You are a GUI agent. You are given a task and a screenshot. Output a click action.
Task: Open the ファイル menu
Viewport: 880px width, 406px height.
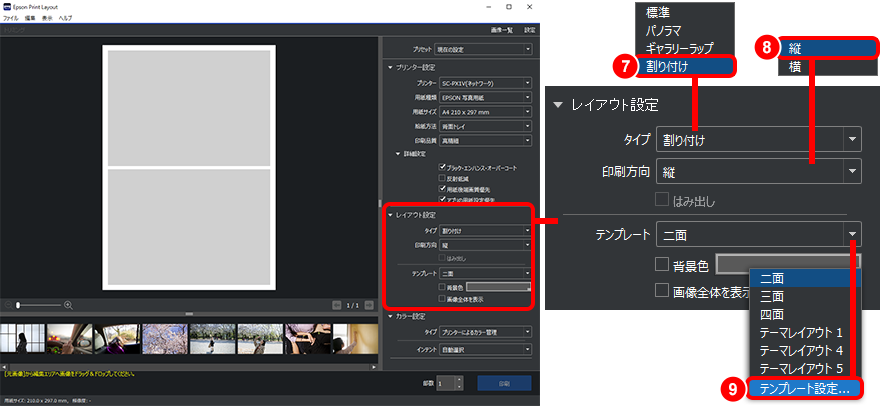[10, 19]
